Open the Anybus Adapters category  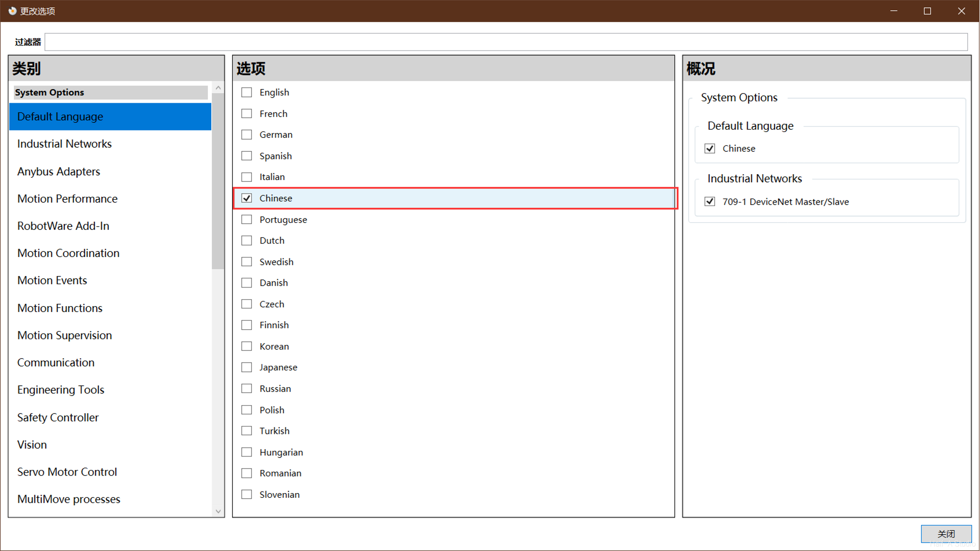pyautogui.click(x=58, y=171)
